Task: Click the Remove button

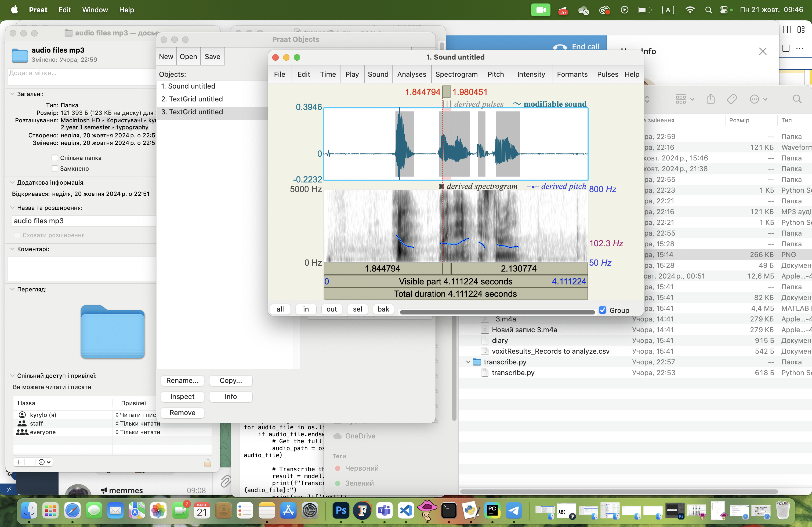Action: click(x=182, y=412)
